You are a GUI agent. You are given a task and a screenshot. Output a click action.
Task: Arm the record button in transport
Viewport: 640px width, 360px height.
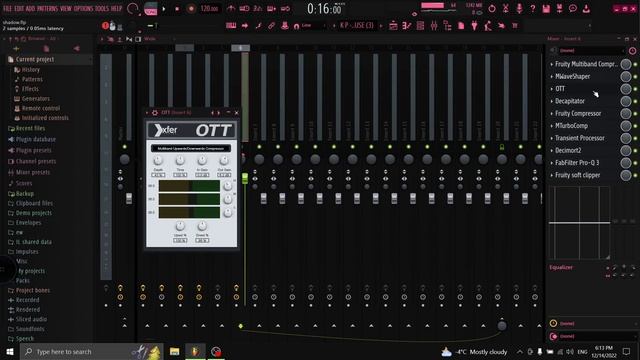(191, 9)
